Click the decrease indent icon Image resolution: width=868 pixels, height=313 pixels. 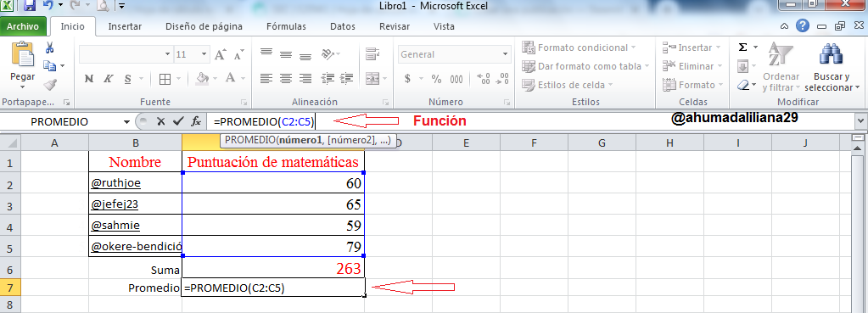pyautogui.click(x=328, y=79)
